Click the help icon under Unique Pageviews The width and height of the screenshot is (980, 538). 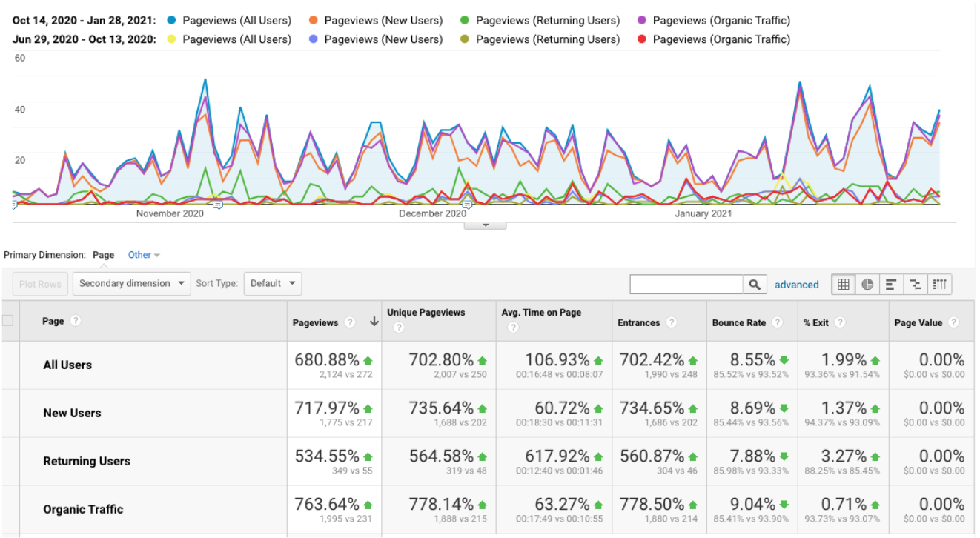pyautogui.click(x=399, y=328)
